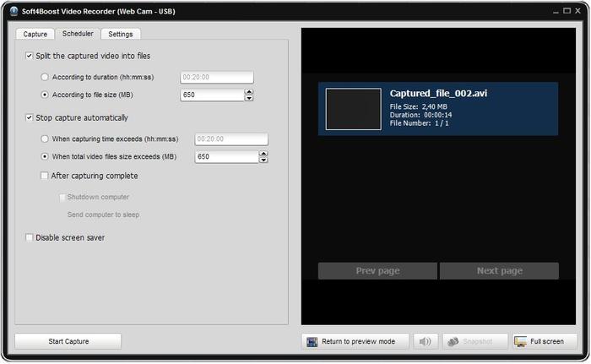Viewport: 591px width, 364px height.
Task: Click the Full screen monitor icon
Action: pyautogui.click(x=520, y=341)
